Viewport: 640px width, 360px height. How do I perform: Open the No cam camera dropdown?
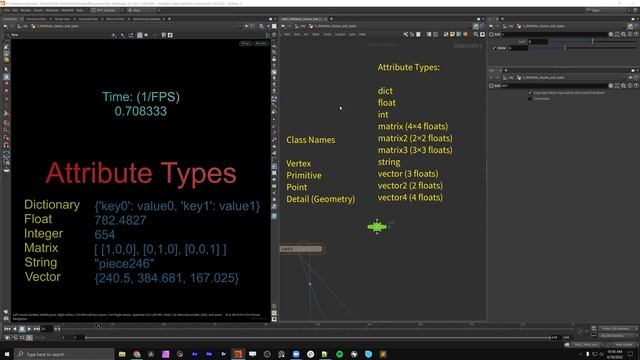point(260,43)
